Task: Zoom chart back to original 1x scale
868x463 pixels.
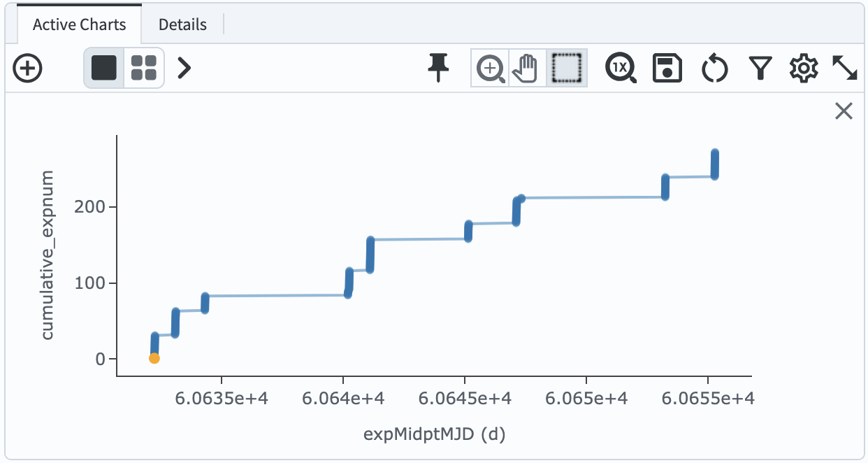Action: tap(621, 68)
